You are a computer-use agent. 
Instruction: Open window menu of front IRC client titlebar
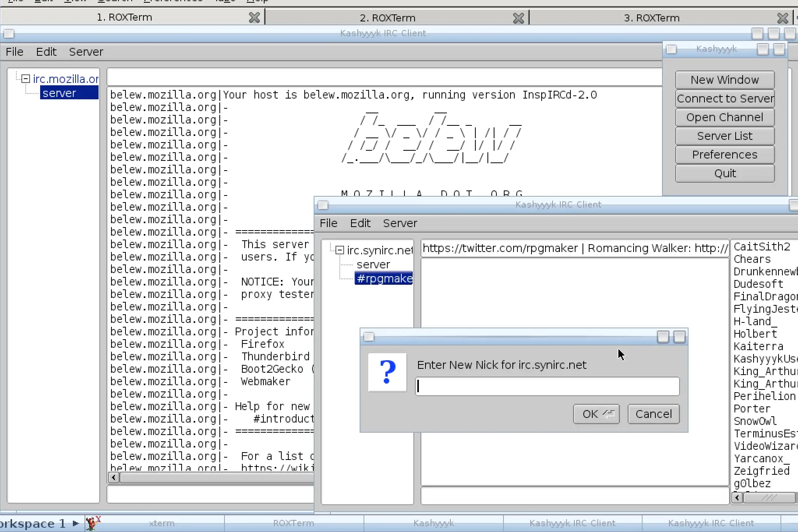(323, 205)
